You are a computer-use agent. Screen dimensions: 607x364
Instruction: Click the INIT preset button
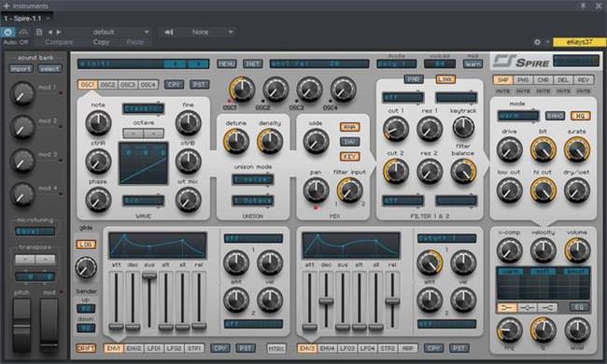(x=252, y=63)
